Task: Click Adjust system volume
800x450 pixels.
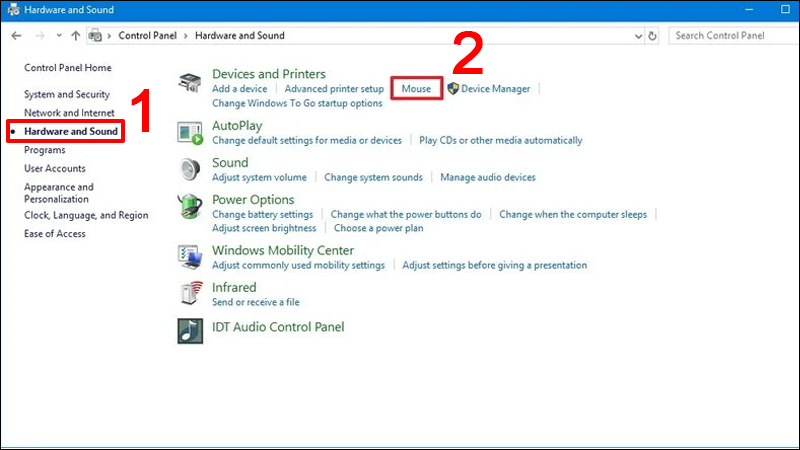Action: (x=259, y=178)
